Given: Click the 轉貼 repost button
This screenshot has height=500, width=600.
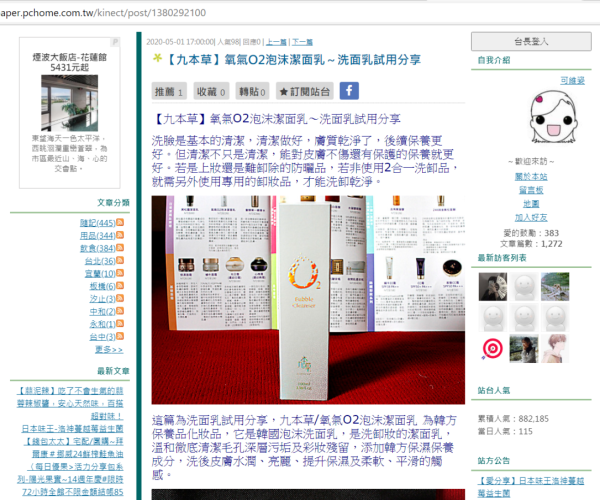Looking at the screenshot, I should pyautogui.click(x=252, y=91).
